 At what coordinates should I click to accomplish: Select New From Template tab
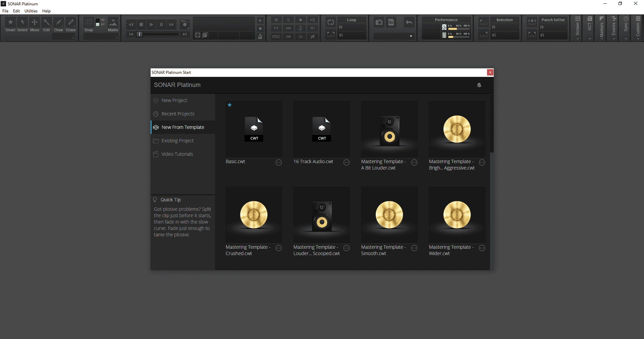(x=183, y=127)
